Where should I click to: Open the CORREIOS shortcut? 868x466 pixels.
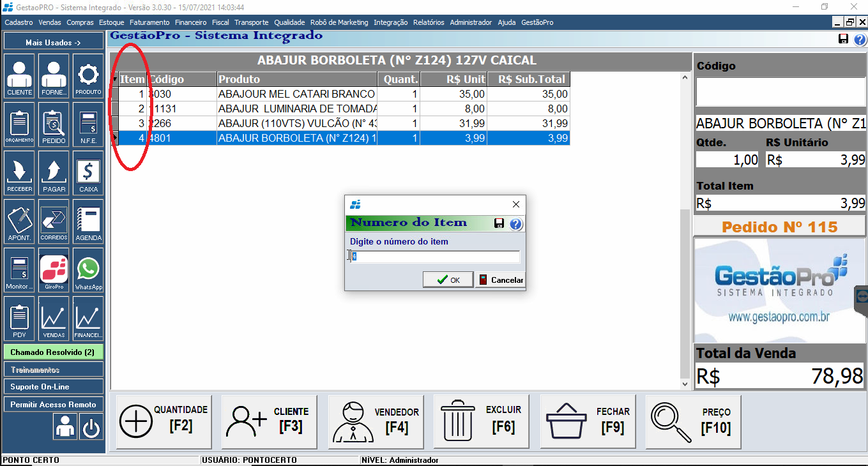pos(54,221)
